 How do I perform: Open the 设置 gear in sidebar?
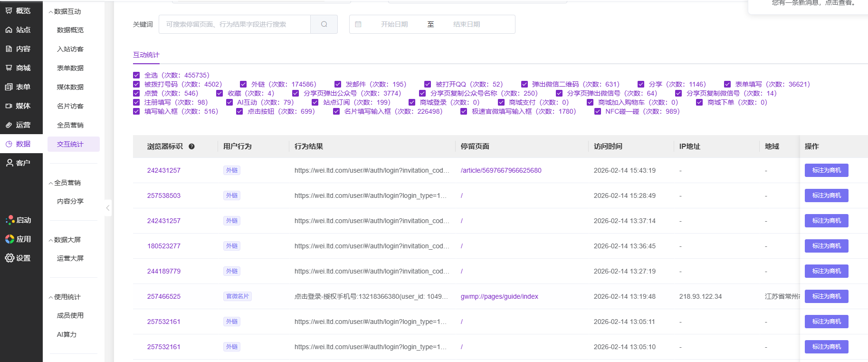pos(18,258)
